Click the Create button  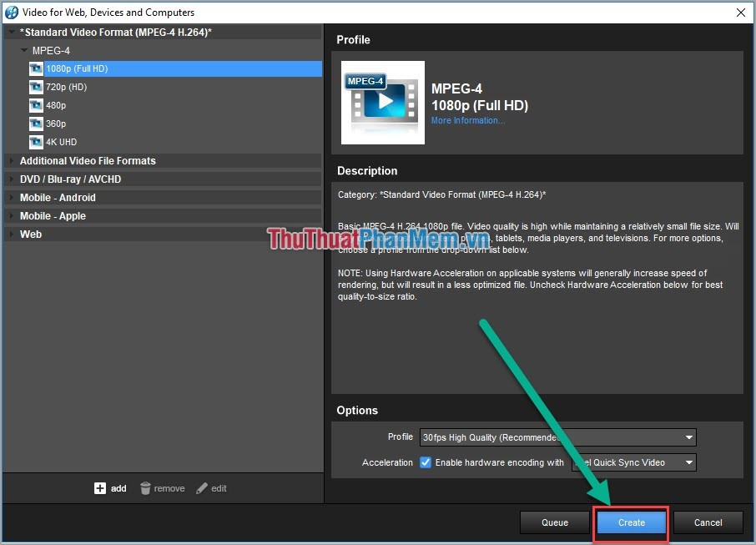click(x=631, y=522)
